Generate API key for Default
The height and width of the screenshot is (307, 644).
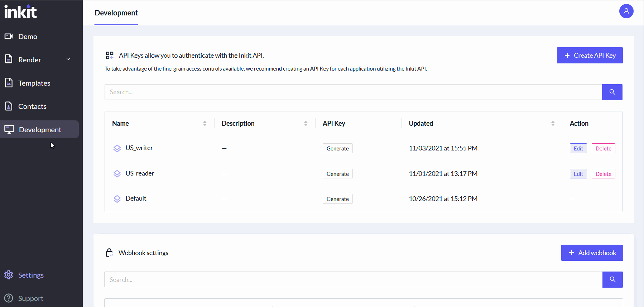coord(337,199)
